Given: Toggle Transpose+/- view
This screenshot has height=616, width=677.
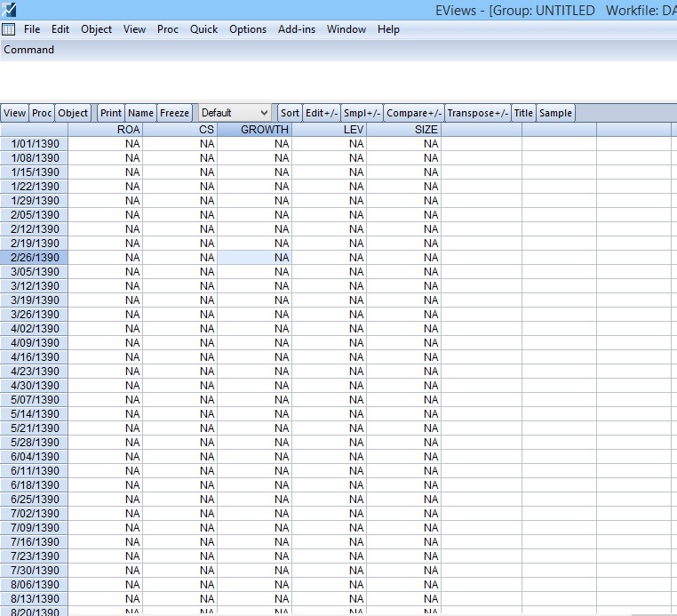Looking at the screenshot, I should pyautogui.click(x=477, y=113).
